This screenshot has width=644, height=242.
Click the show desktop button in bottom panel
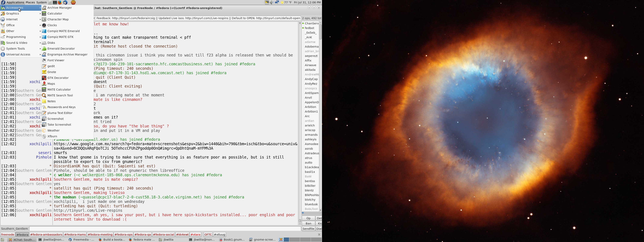point(2,240)
